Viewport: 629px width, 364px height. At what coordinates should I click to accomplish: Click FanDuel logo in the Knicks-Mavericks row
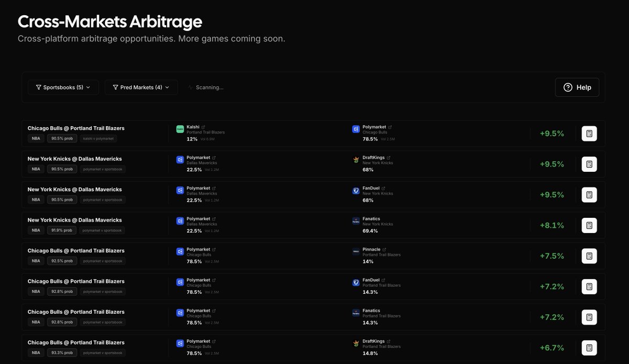pyautogui.click(x=356, y=191)
